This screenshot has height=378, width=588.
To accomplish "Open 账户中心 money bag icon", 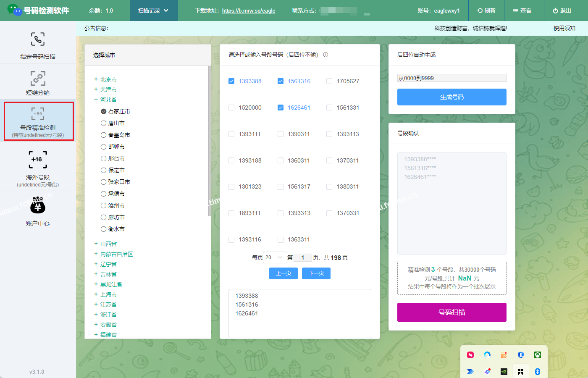I will click(x=38, y=206).
